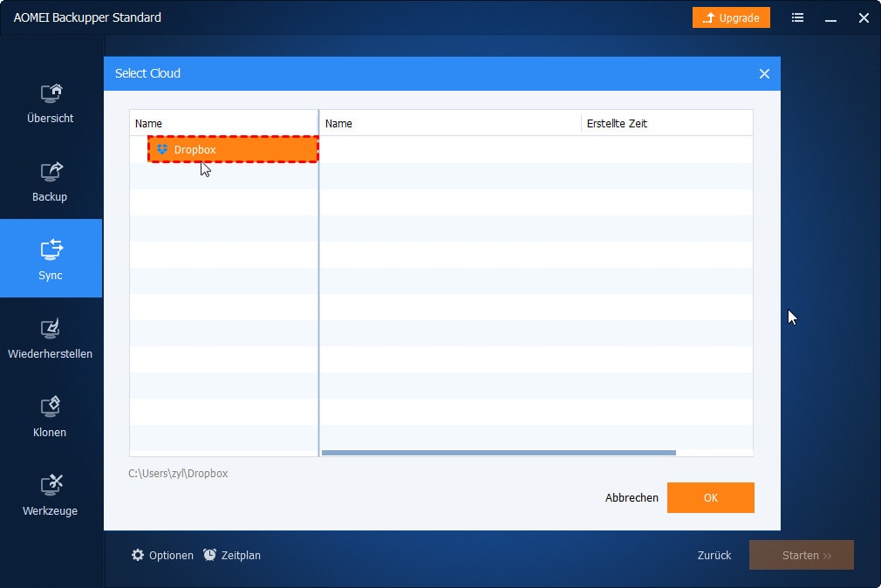Open the Übersicht home icon
Viewport: 881px width, 588px height.
(x=51, y=92)
